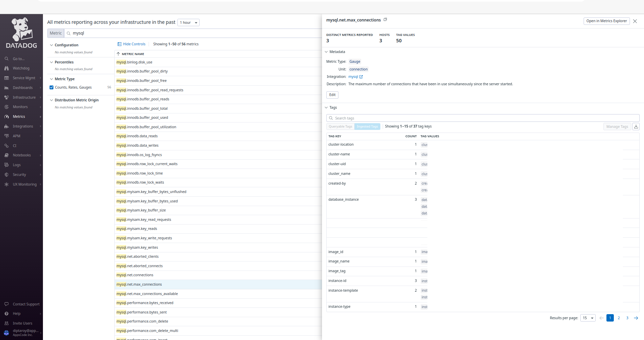Collapse the Metadata section
The height and width of the screenshot is (340, 644).
coord(326,52)
